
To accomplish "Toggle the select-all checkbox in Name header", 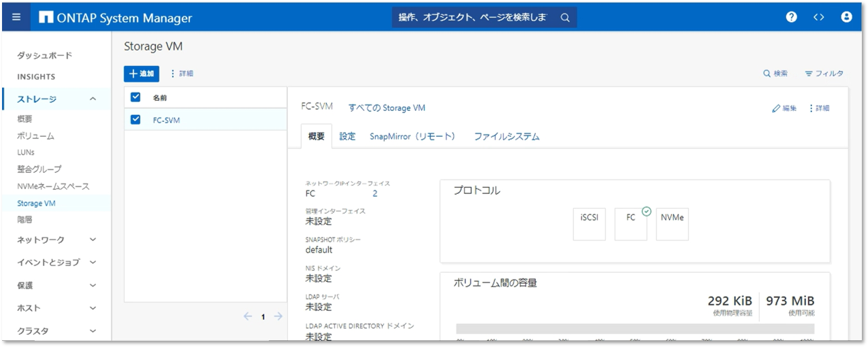I will (135, 97).
